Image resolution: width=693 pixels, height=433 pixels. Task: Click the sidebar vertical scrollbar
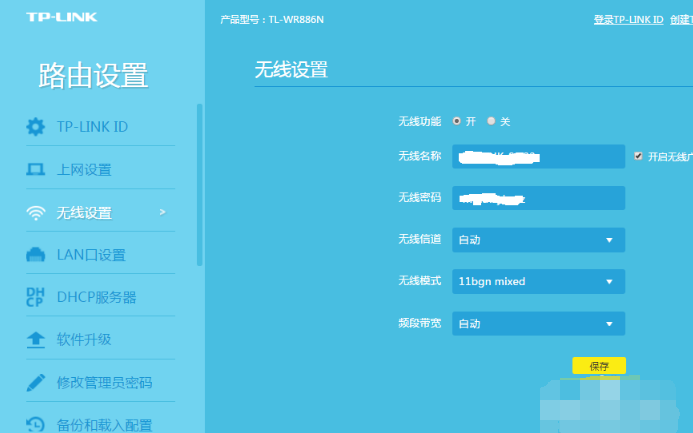pos(199,185)
